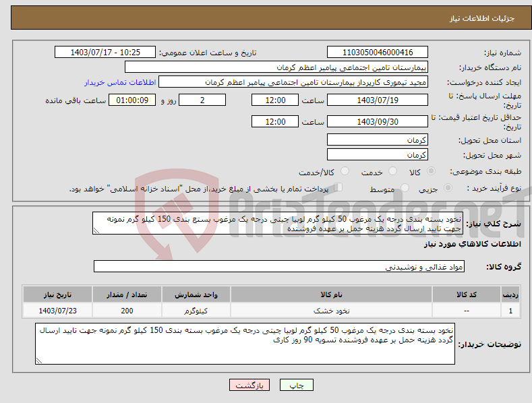Viewport: 532px width, 403px height.
Task: Toggle the اسناد خزانه اسلامی payment checkbox
Action: [x=338, y=187]
